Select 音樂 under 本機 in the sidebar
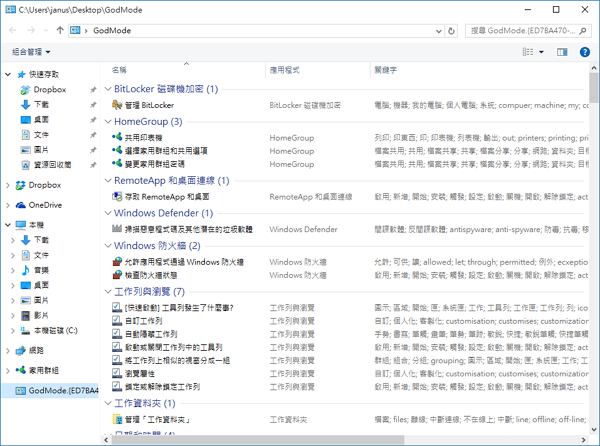 coord(41,270)
